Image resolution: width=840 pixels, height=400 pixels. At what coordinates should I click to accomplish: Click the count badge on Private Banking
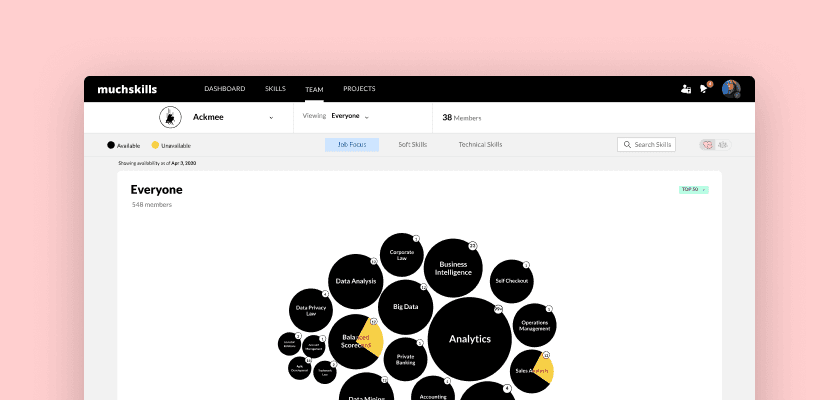click(419, 343)
